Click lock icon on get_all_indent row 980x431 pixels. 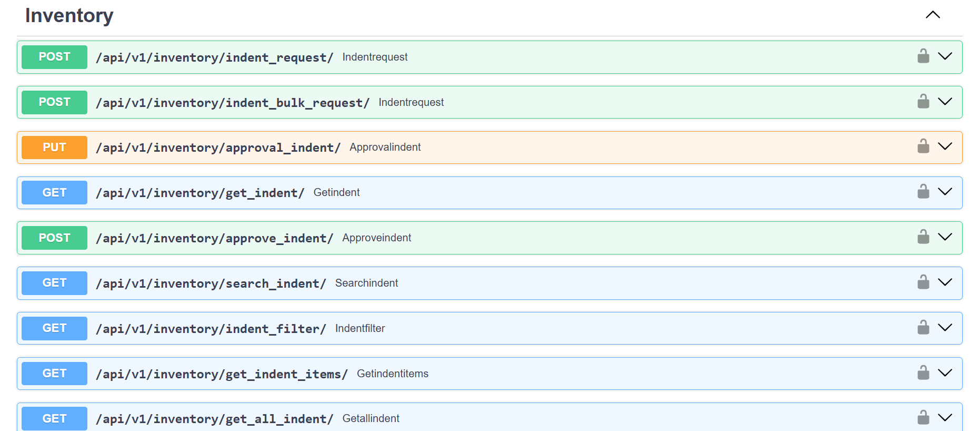pos(923,417)
